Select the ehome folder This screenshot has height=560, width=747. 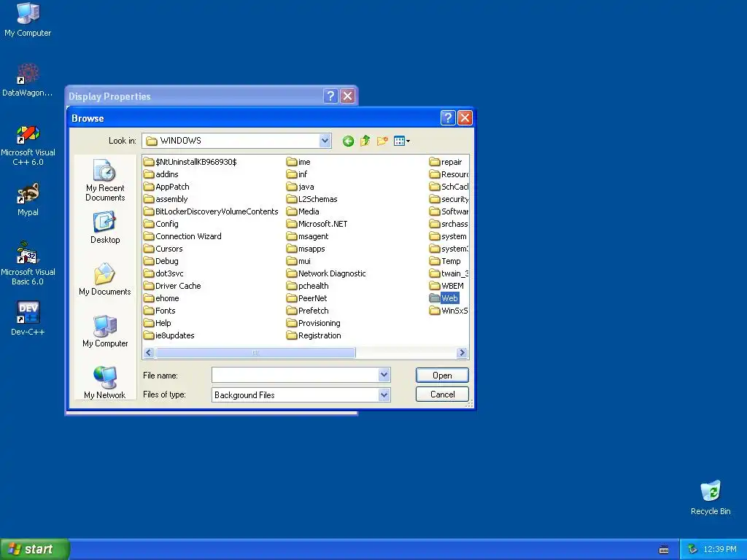161,298
